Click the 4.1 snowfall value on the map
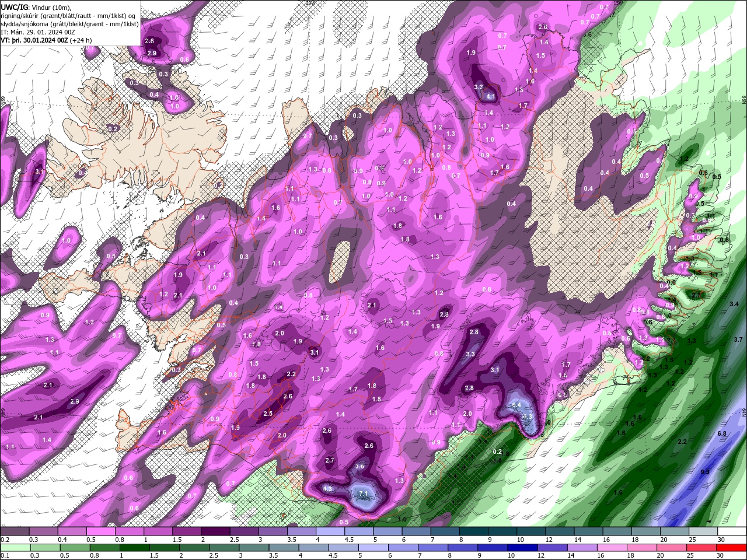The width and height of the screenshot is (747, 560). click(491, 97)
